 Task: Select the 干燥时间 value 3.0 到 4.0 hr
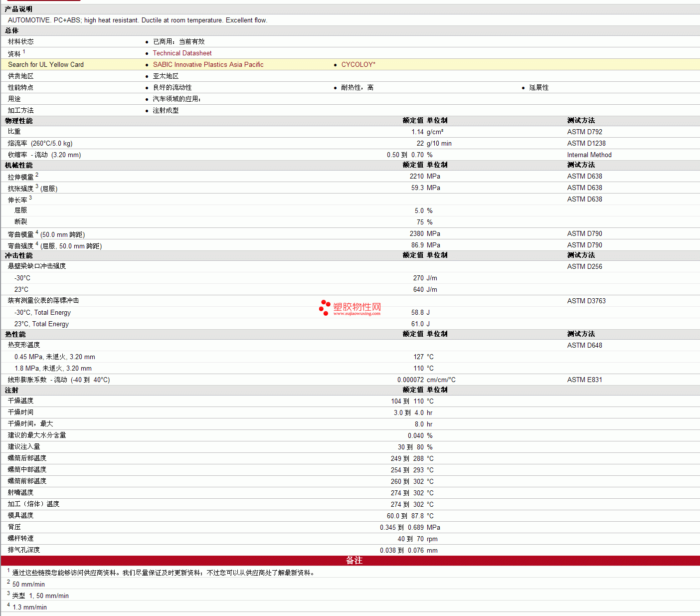413,412
